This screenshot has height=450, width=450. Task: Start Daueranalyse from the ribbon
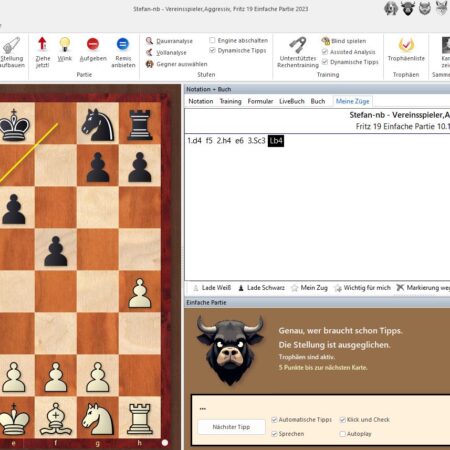169,41
